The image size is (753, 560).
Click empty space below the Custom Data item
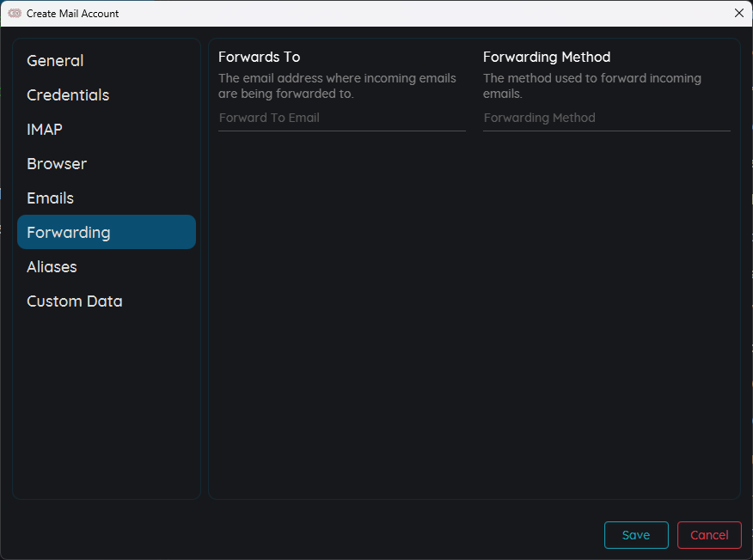point(106,408)
